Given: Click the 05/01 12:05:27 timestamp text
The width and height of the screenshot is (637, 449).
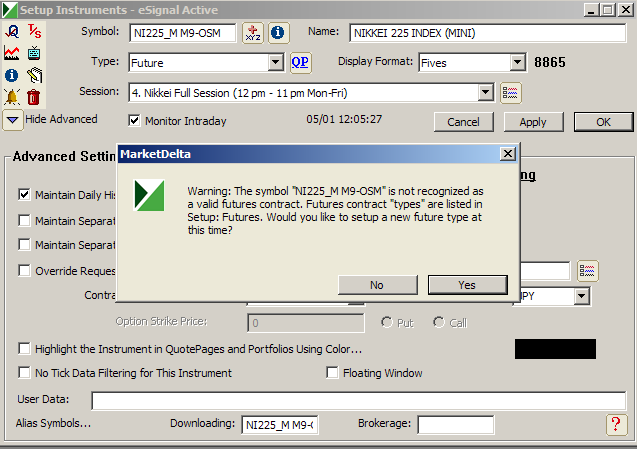Looking at the screenshot, I should pyautogui.click(x=344, y=119).
